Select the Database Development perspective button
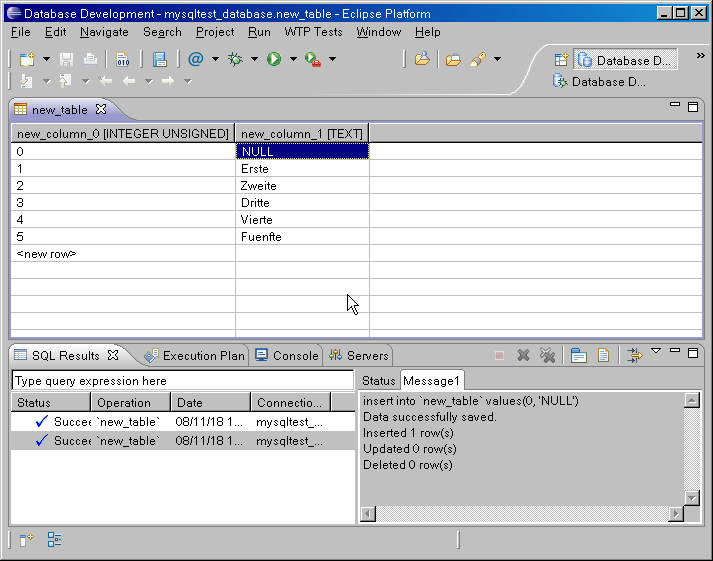Image resolution: width=713 pixels, height=561 pixels. coord(626,61)
